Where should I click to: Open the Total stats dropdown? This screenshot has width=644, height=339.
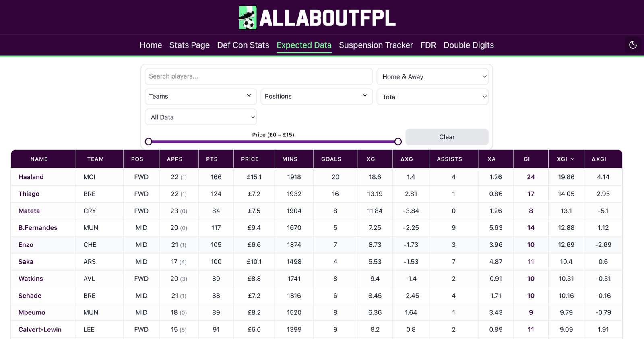432,97
